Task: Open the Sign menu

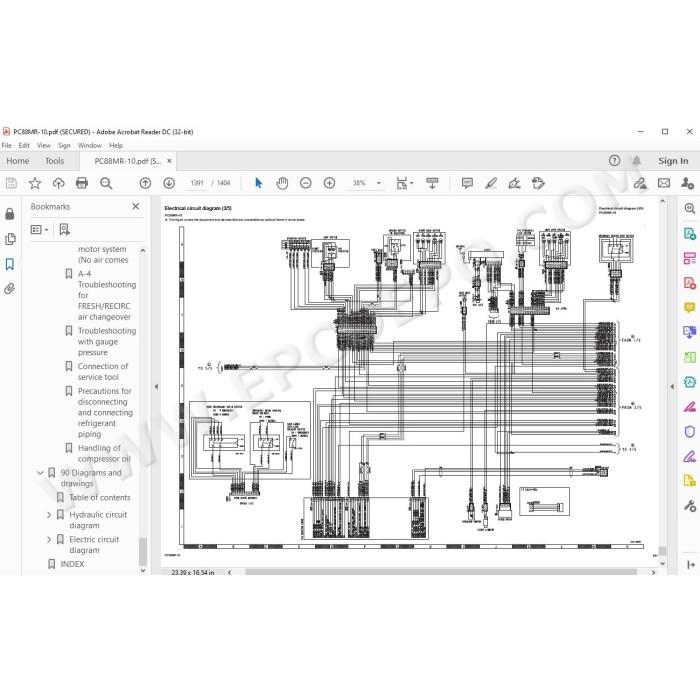Action: click(x=64, y=146)
